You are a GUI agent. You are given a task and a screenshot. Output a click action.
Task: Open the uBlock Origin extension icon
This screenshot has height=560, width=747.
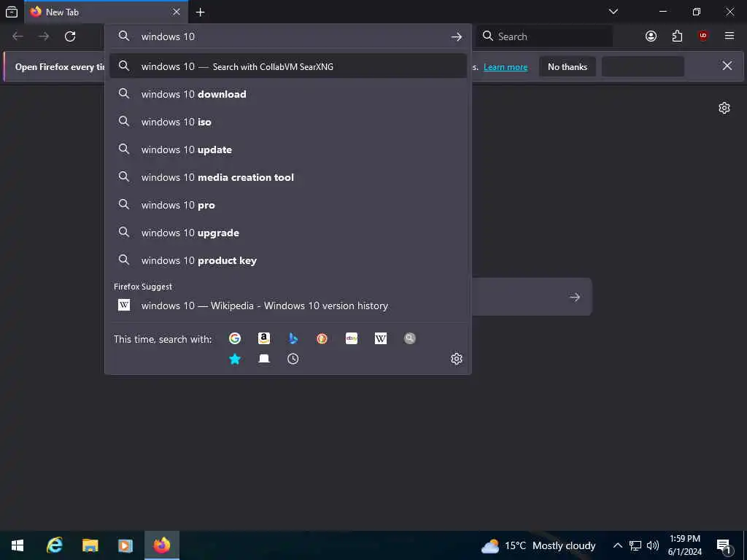coord(703,36)
